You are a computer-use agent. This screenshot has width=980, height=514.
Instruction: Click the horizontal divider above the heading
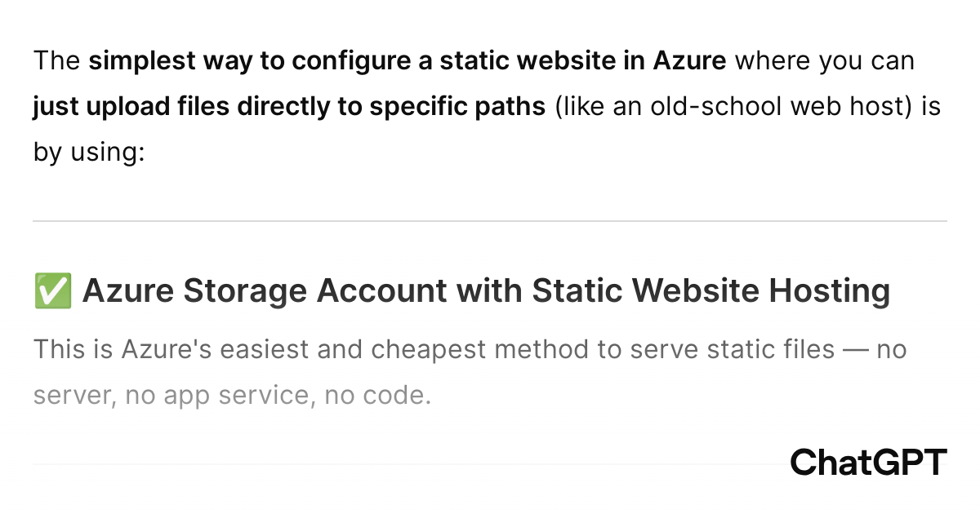[490, 220]
